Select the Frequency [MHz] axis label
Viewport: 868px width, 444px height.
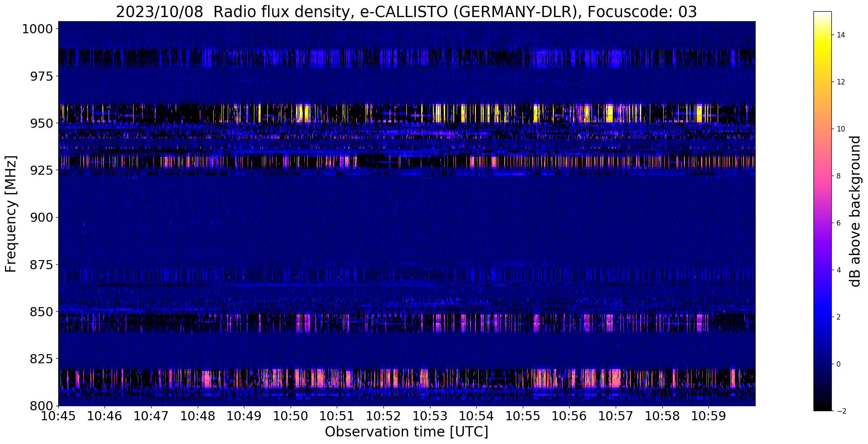coord(11,213)
